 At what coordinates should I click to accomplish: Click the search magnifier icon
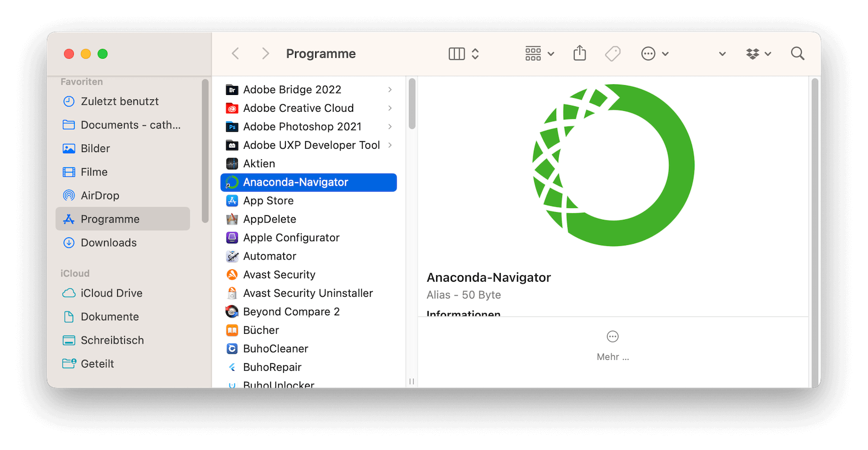tap(797, 53)
